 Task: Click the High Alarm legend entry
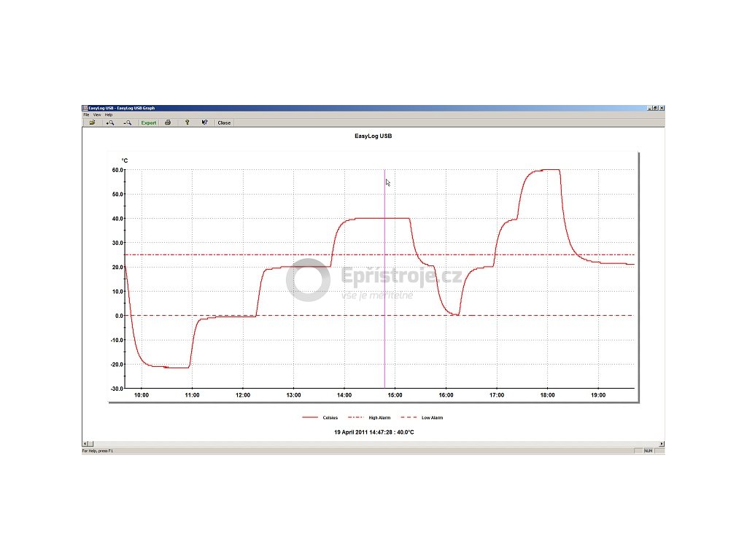(369, 418)
